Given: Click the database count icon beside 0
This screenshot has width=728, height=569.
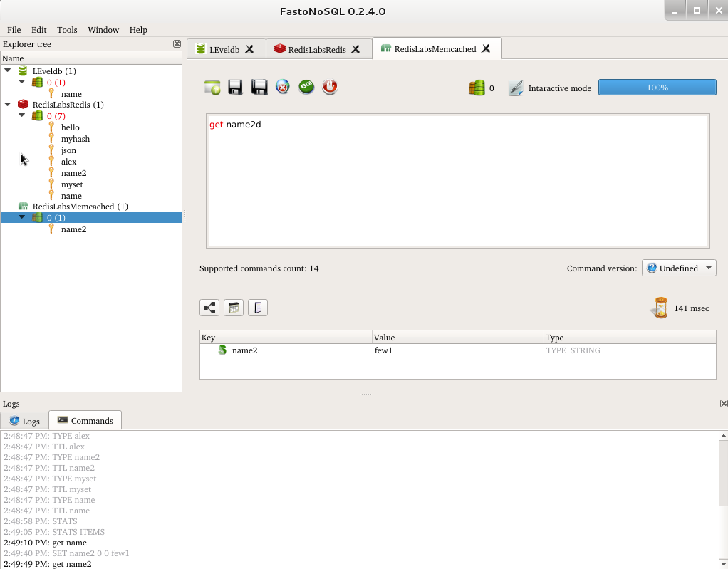Looking at the screenshot, I should (477, 88).
